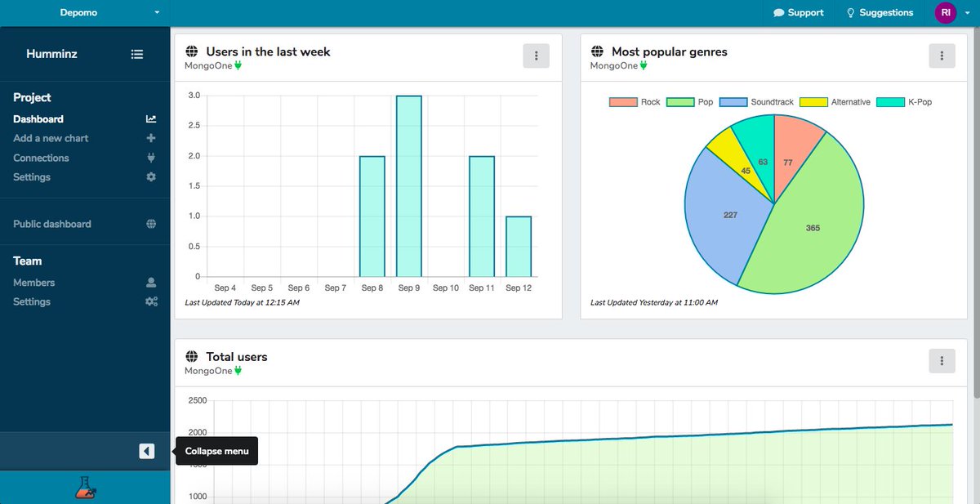This screenshot has height=504, width=980.
Task: Expand the user account dropdown arrow
Action: 967,14
